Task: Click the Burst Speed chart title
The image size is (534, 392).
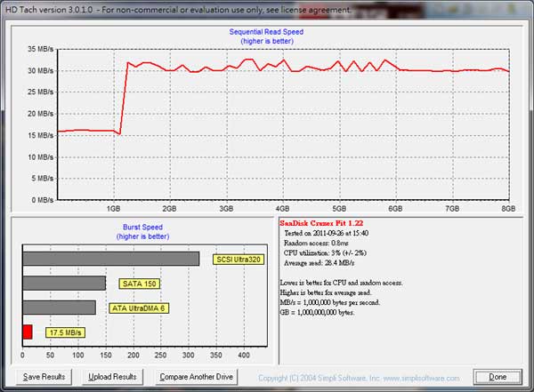Action: coord(142,227)
